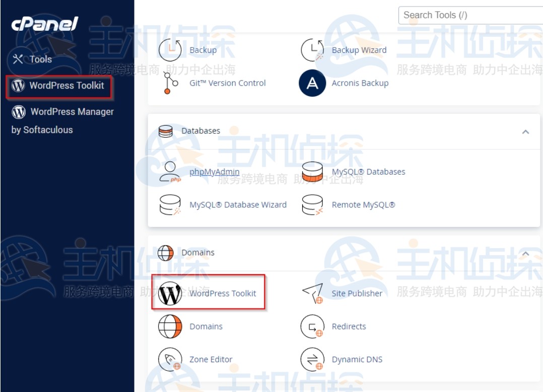Collapse the Domains section
Viewport: 543px width, 392px height.
(526, 253)
